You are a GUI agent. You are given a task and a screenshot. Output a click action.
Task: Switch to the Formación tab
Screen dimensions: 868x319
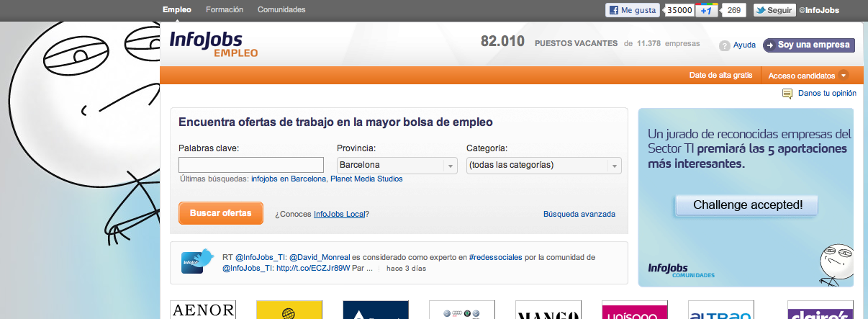click(x=224, y=10)
